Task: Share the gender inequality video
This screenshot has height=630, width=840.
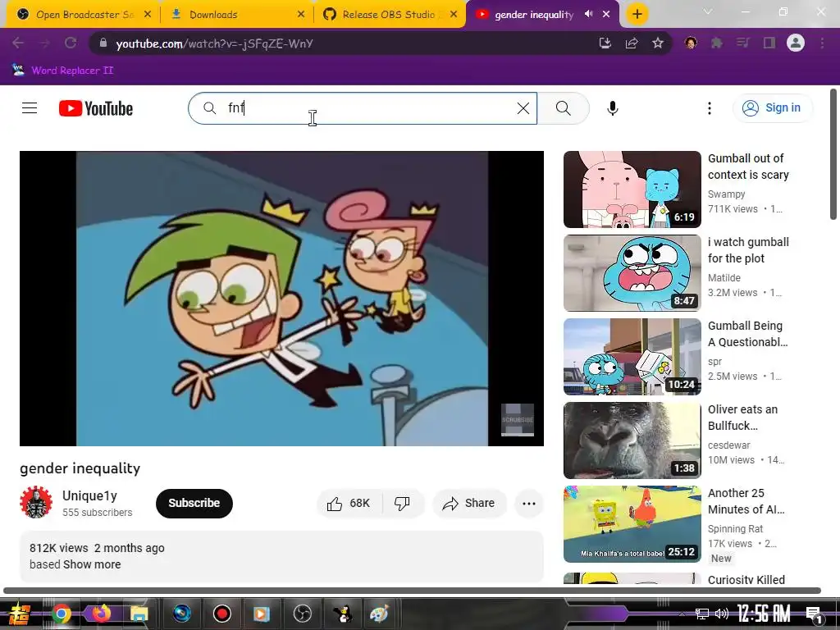Action: pyautogui.click(x=469, y=504)
